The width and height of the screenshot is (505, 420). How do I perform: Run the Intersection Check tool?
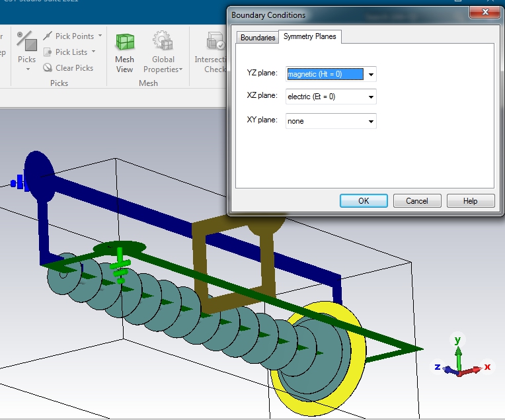210,52
